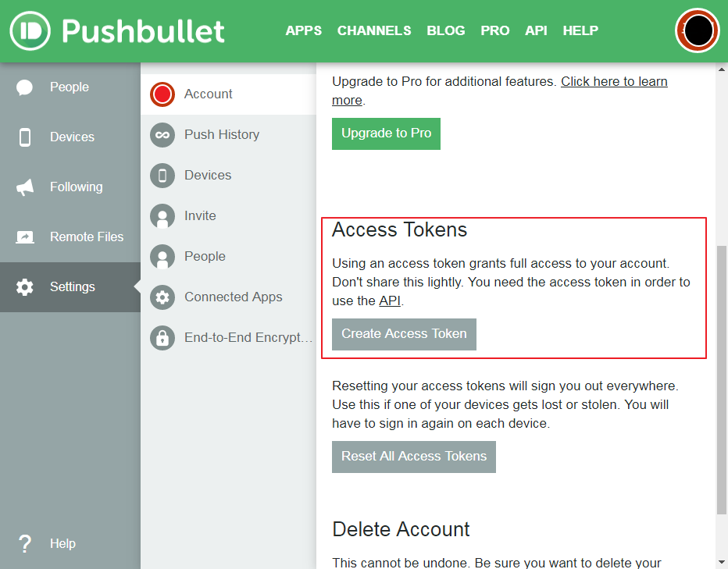728x569 pixels.
Task: Follow the API link in Access Tokens text
Action: coord(390,301)
